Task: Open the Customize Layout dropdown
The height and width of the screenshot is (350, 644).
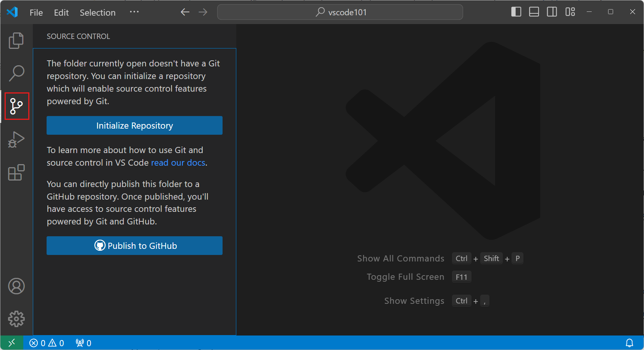Action: click(570, 12)
